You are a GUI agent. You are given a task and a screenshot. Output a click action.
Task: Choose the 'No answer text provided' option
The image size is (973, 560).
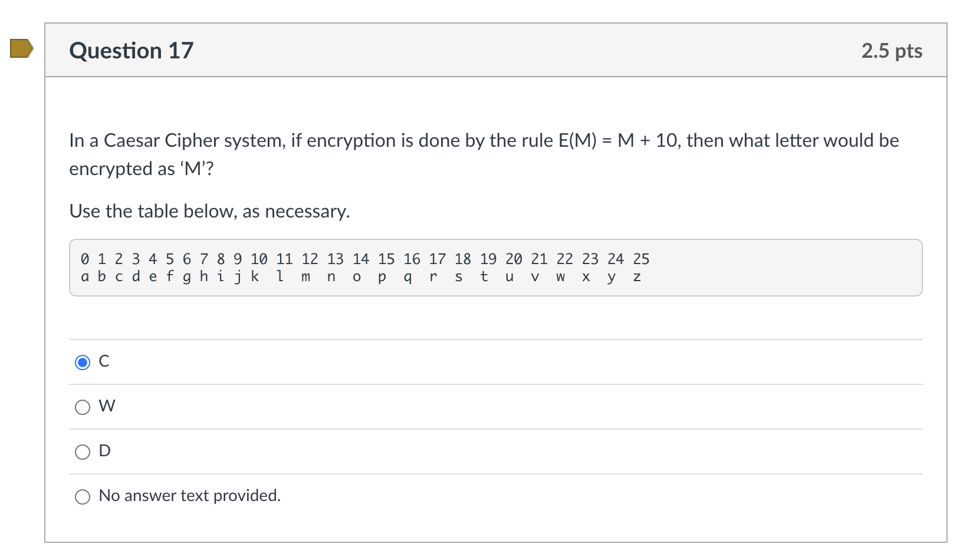coord(83,496)
